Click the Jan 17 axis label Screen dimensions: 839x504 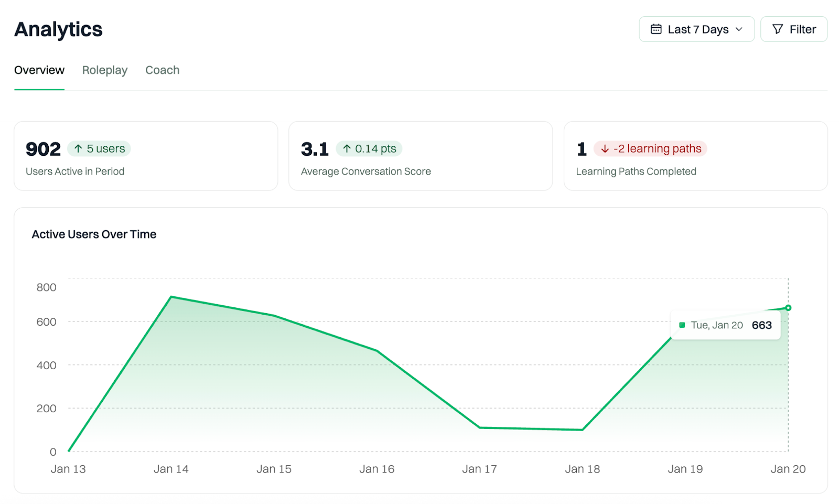tap(479, 469)
